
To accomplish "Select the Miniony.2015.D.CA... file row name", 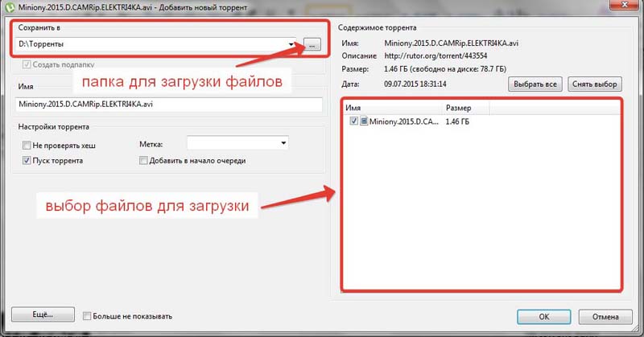I will coord(402,121).
